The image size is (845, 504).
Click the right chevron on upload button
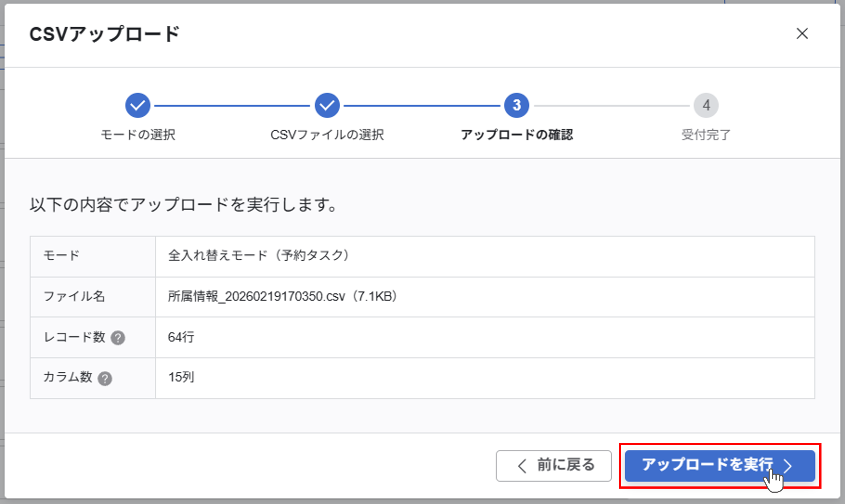[x=788, y=466]
